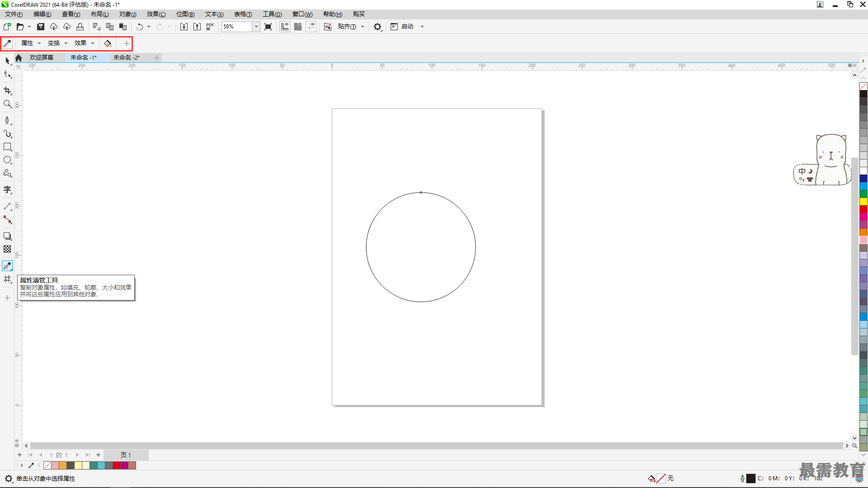The width and height of the screenshot is (868, 488).
Task: Open the 位图 Bitmaps menu
Action: [x=185, y=14]
